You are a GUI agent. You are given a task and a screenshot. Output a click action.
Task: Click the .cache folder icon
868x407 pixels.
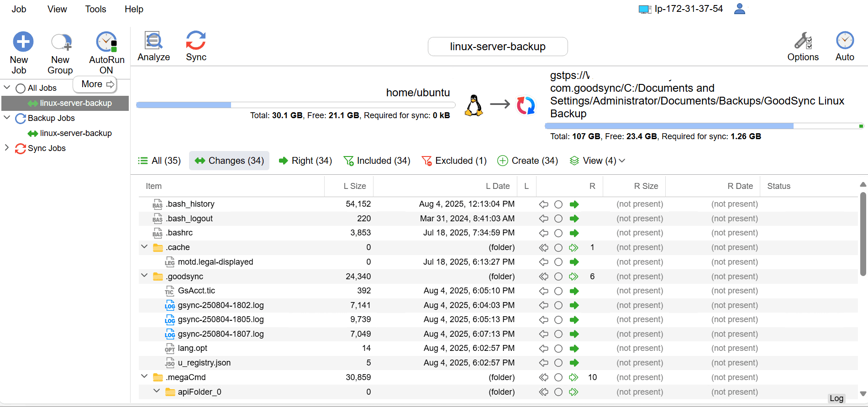coord(158,247)
